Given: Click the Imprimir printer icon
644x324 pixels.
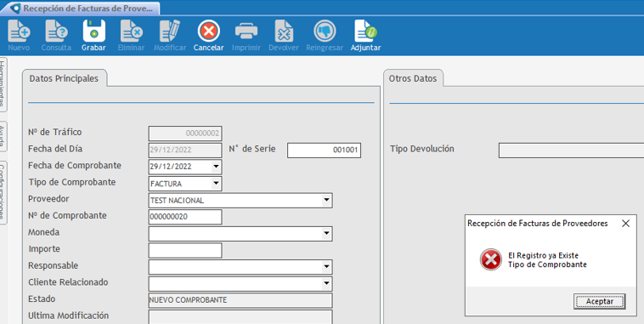Looking at the screenshot, I should 246,31.
